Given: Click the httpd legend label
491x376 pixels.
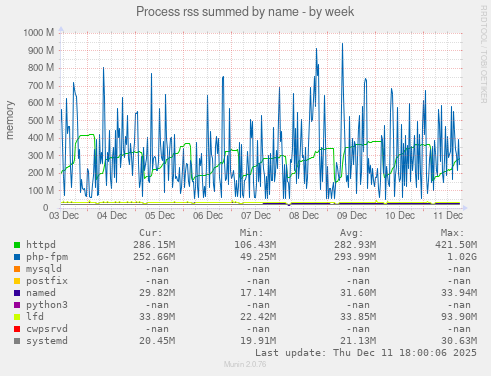Looking at the screenshot, I should (41, 245).
